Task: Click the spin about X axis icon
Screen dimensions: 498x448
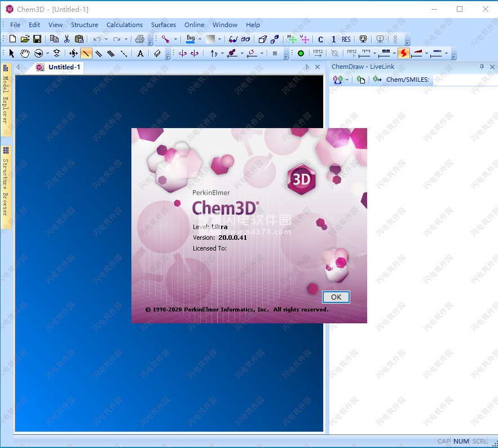Action: pyautogui.click(x=183, y=54)
